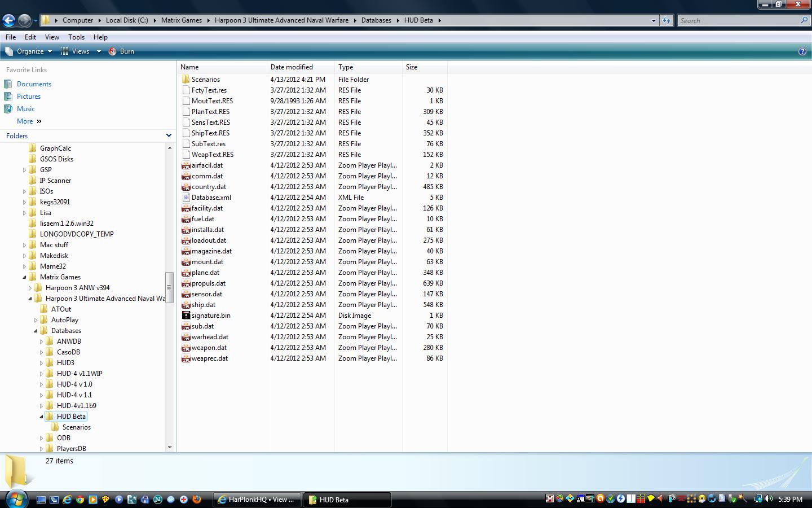Open the address bar history dropdown
The width and height of the screenshot is (812, 508).
[x=654, y=20]
